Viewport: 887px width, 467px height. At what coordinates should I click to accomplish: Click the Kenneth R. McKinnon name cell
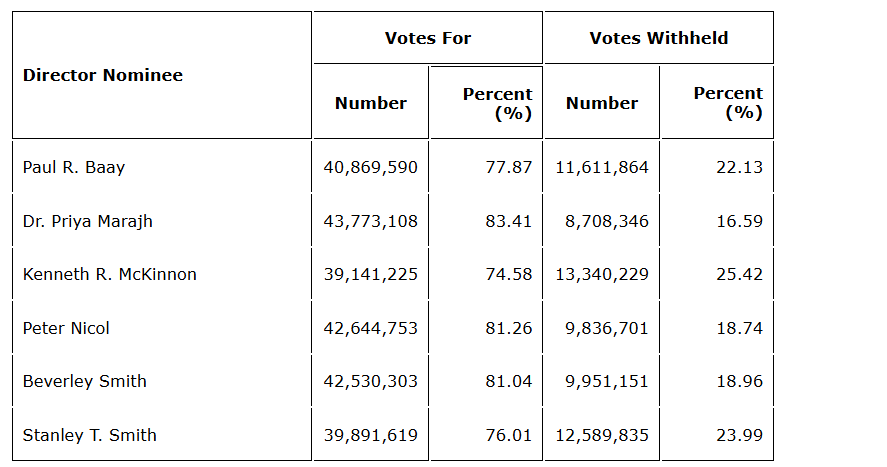[110, 274]
